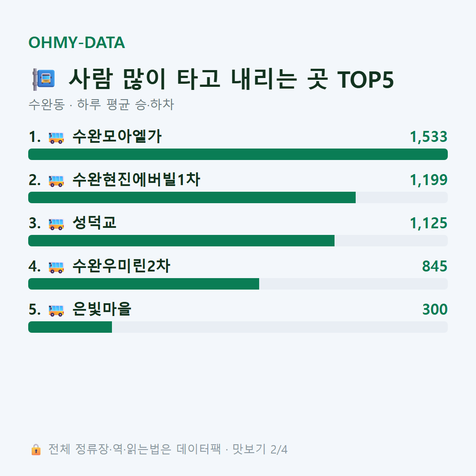This screenshot has height=476, width=476.
Task: Click the full green bar for 1,533
Action: 238,154
